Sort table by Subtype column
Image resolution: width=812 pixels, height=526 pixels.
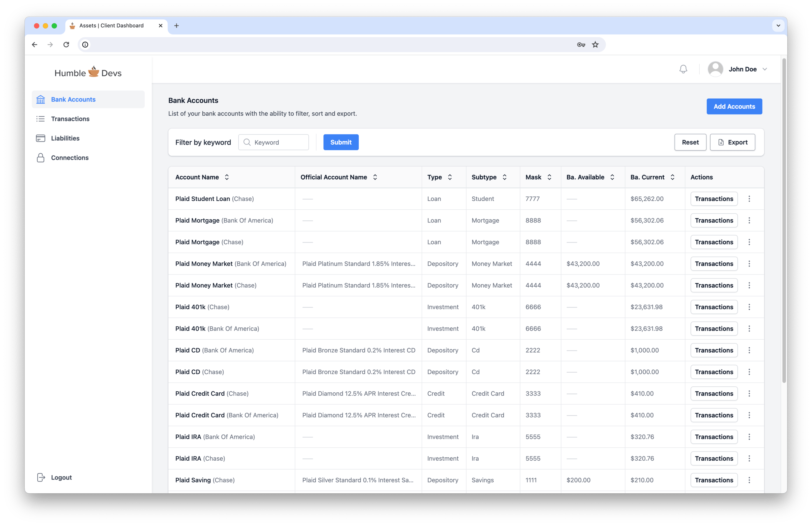tap(505, 177)
